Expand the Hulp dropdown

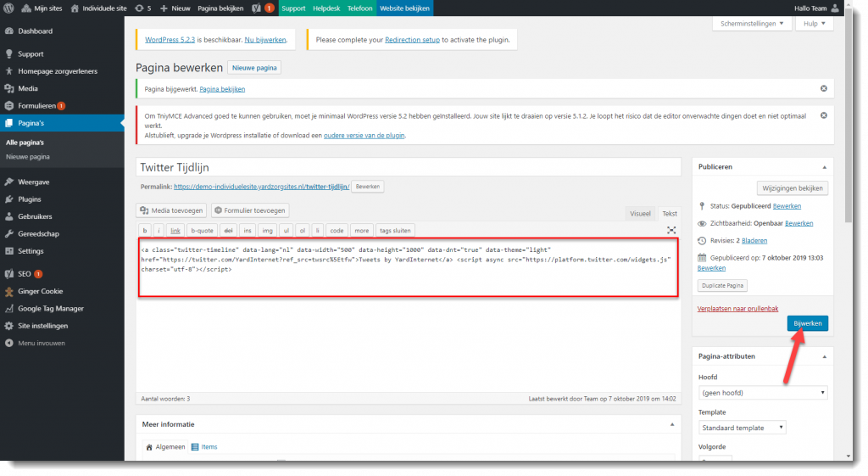click(x=815, y=24)
